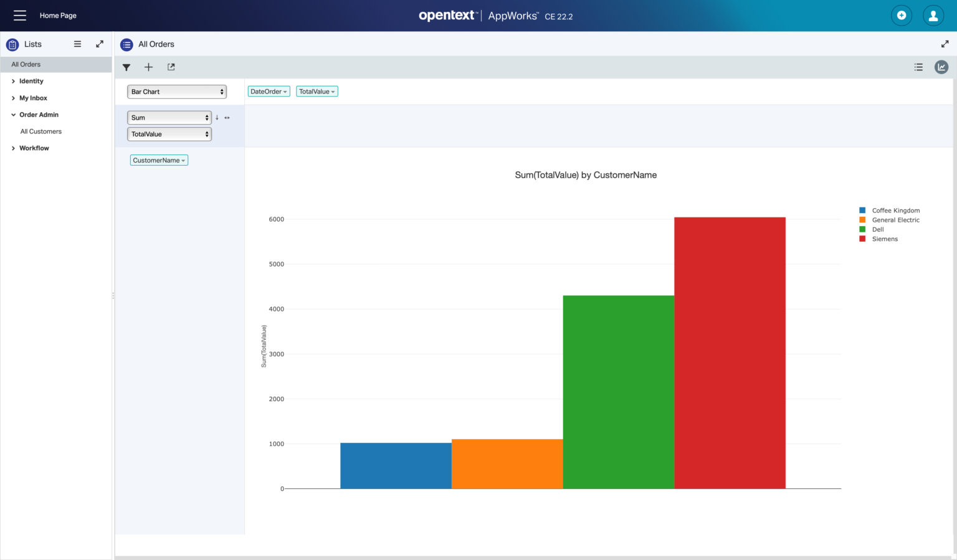Open the Home Page menu
The width and height of the screenshot is (957, 560).
tap(58, 16)
